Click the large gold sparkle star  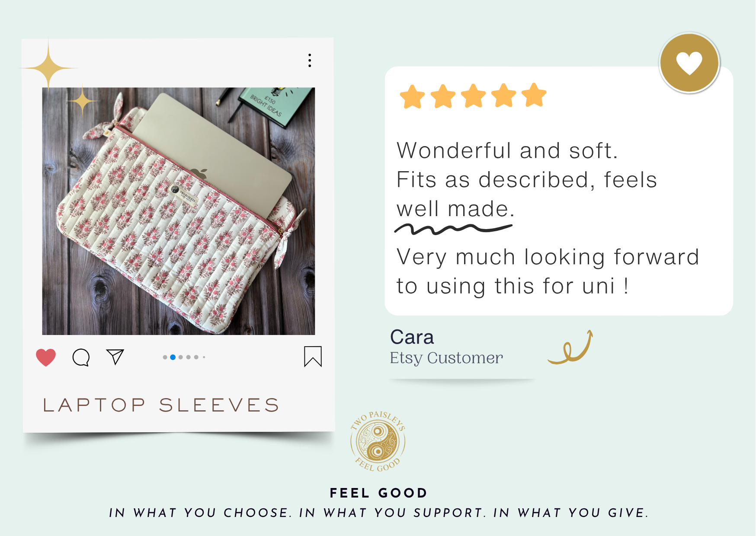49,68
